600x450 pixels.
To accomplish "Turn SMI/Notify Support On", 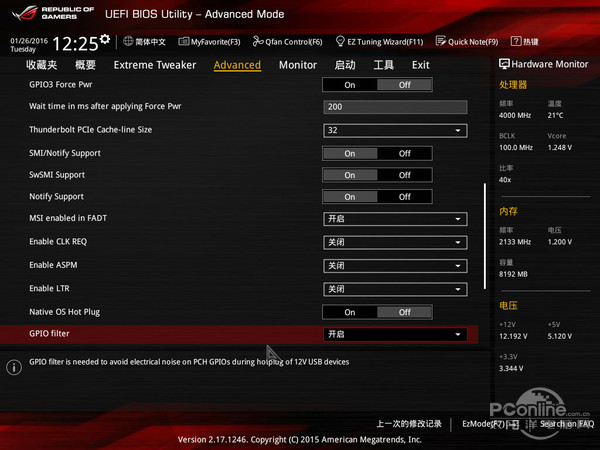I will pos(350,153).
